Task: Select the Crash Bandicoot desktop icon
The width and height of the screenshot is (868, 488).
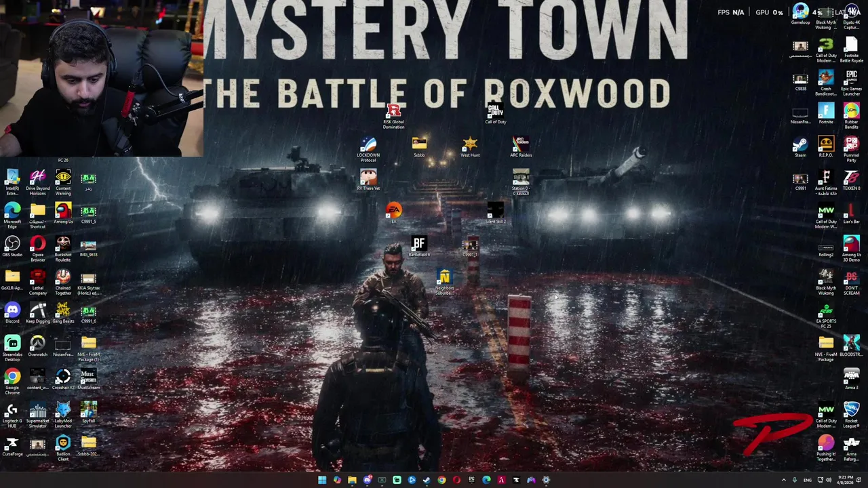Action: tap(826, 83)
